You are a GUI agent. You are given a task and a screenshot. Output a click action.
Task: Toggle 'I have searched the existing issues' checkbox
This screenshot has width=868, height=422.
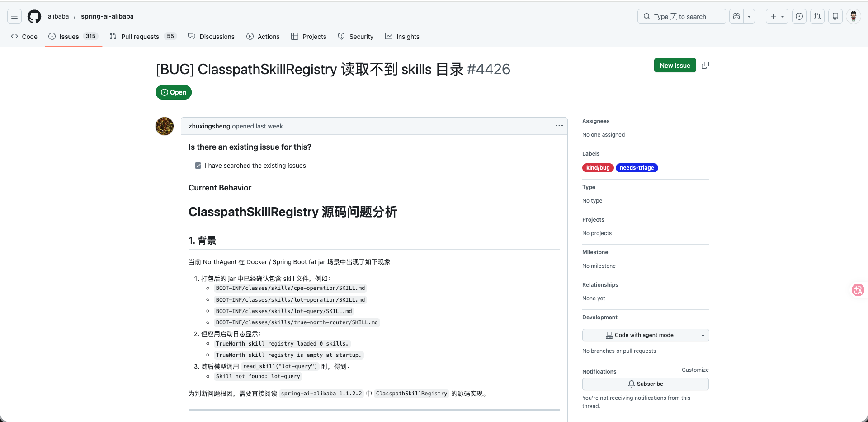198,166
